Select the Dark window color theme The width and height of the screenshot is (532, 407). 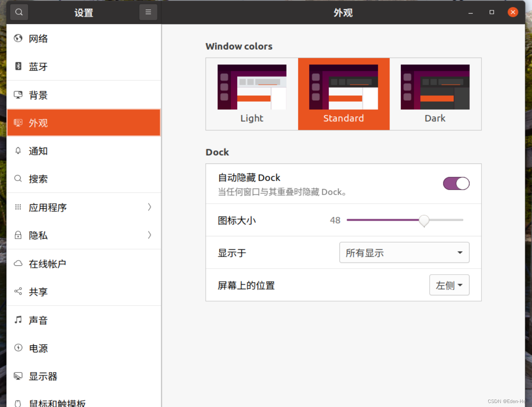[x=435, y=94]
